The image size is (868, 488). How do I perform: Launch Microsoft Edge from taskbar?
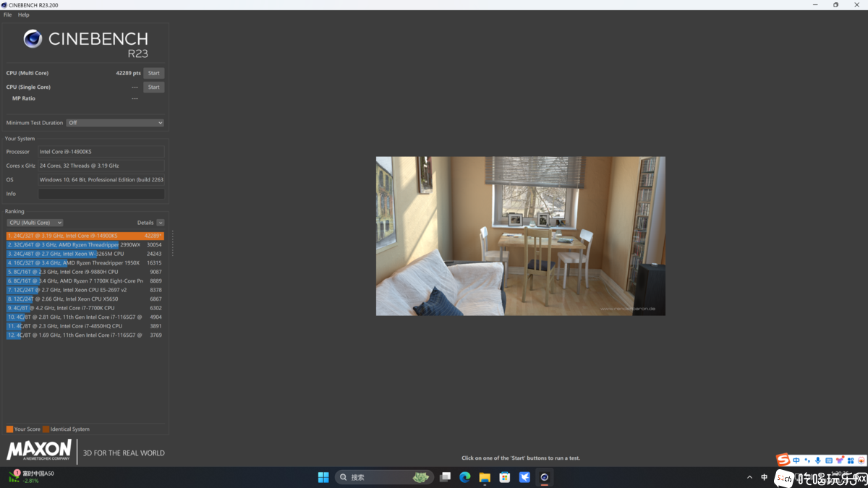[465, 477]
